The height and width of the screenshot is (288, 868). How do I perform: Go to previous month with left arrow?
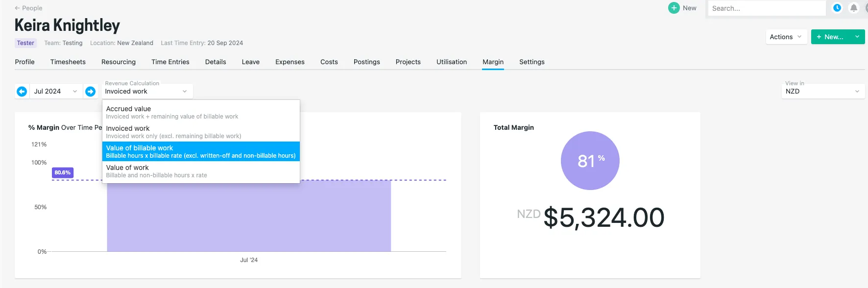tap(22, 91)
